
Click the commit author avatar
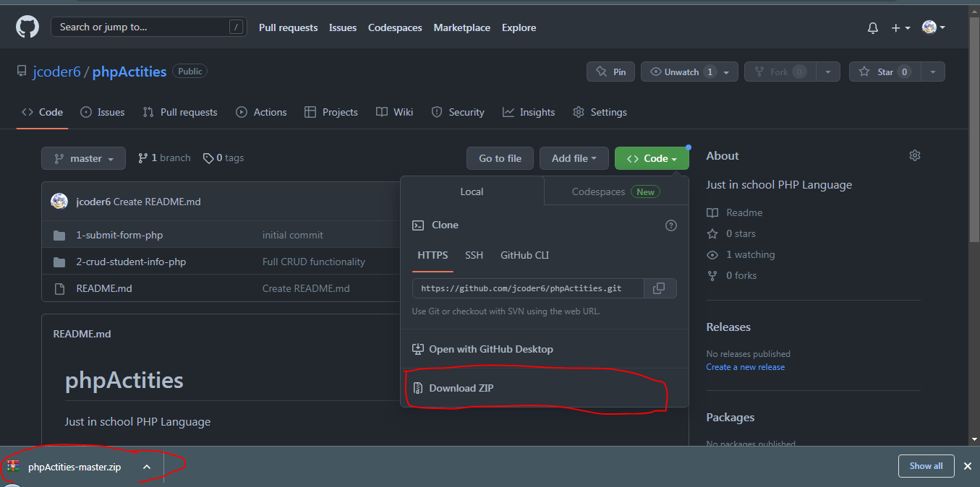tap(59, 202)
